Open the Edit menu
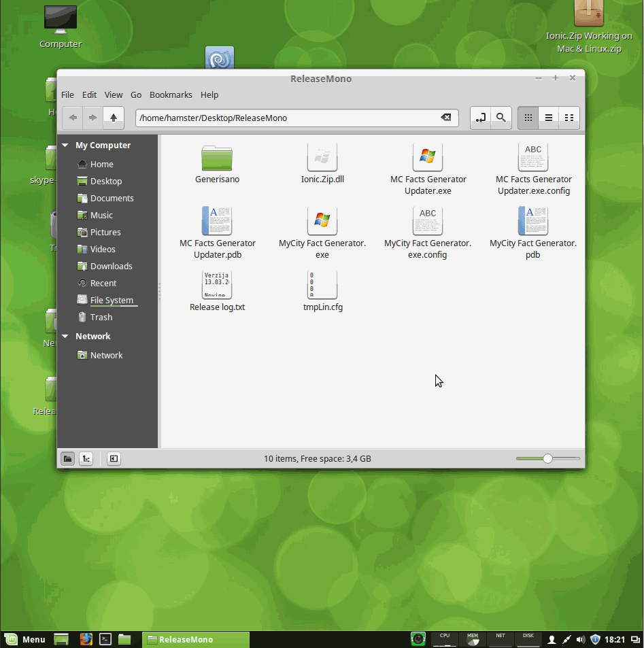Image resolution: width=644 pixels, height=648 pixels. 89,95
